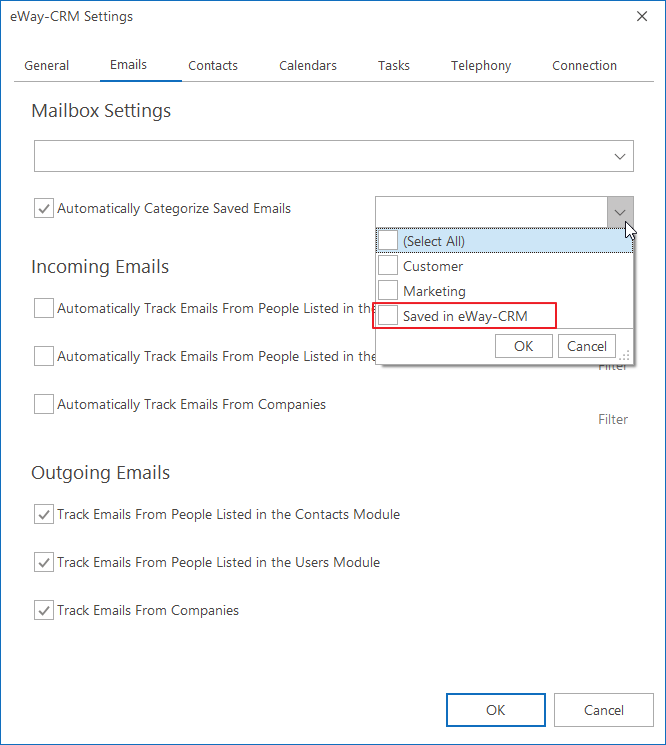Confirm category selection with popup OK
The width and height of the screenshot is (666, 745).
click(x=523, y=346)
